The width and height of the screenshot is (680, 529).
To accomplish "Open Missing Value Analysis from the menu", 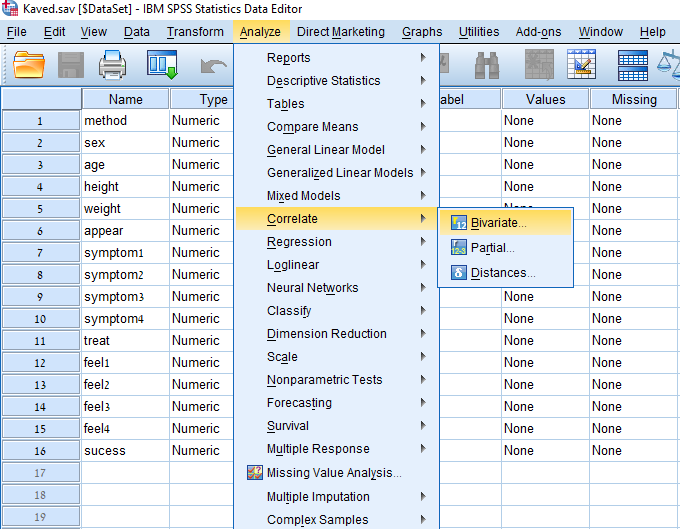I will click(334, 473).
